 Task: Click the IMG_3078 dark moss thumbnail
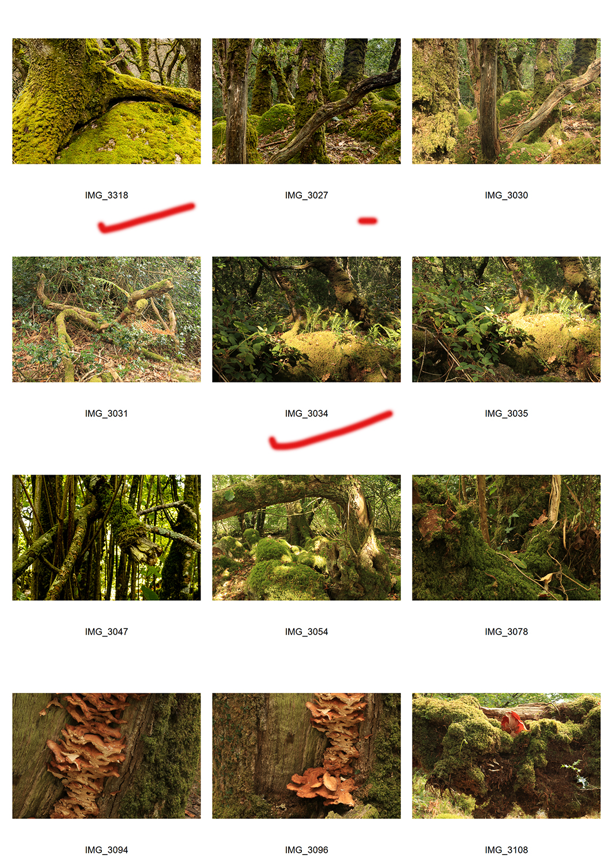[x=507, y=538]
